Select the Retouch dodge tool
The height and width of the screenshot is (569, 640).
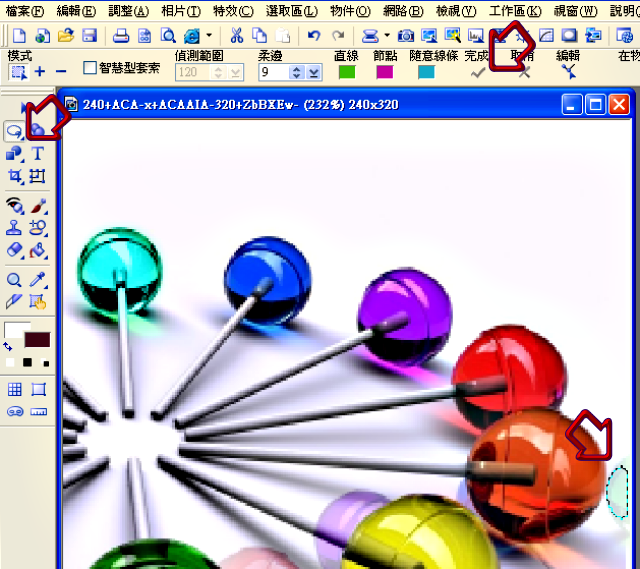click(38, 228)
